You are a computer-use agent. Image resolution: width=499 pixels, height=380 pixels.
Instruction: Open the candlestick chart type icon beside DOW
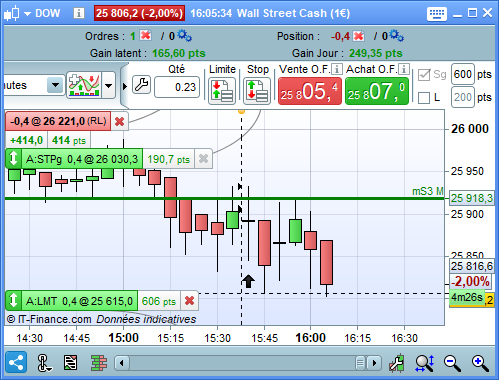tap(12, 13)
